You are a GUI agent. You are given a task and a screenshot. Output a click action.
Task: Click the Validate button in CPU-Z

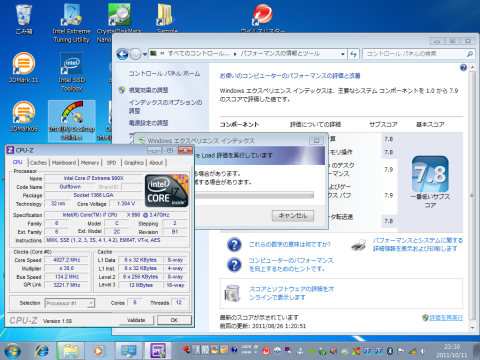(136, 320)
